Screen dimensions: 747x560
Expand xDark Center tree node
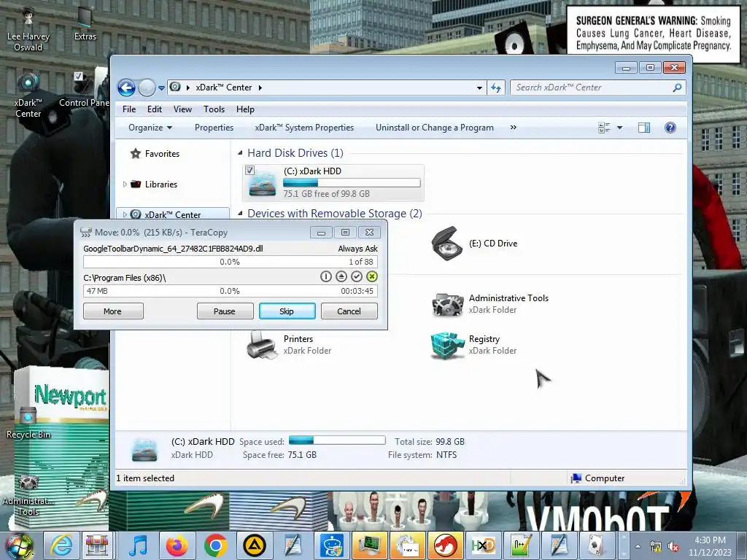(x=125, y=215)
